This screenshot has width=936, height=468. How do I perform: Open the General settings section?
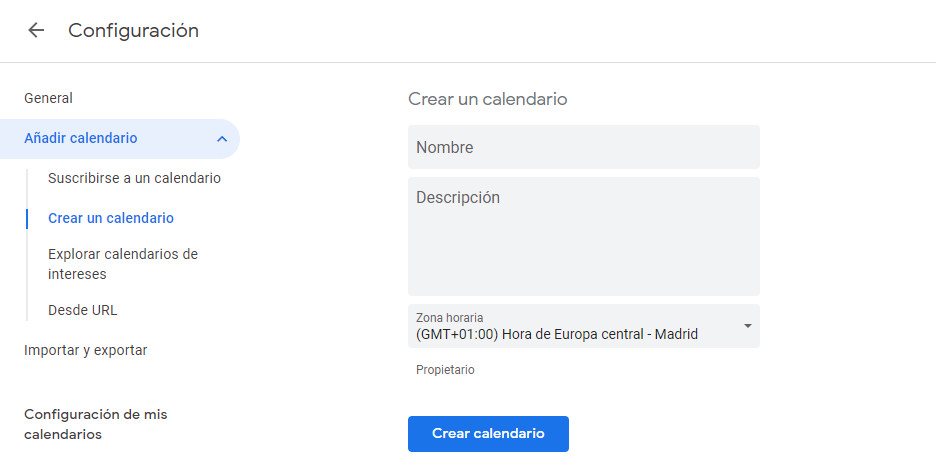(48, 98)
